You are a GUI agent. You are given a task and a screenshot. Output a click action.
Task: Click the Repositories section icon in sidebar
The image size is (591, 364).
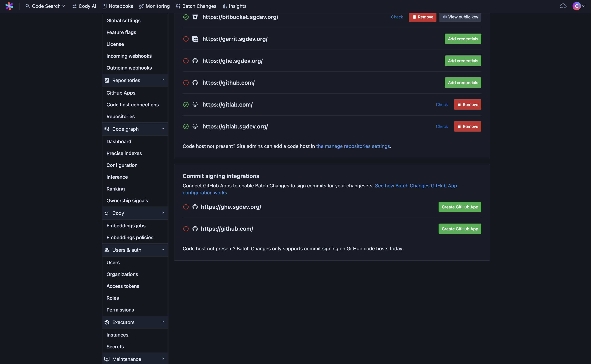107,80
